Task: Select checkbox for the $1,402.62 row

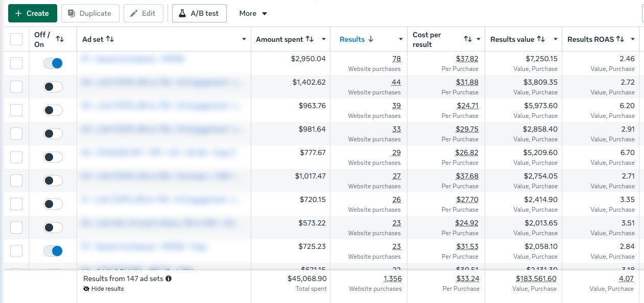Action: click(x=16, y=87)
